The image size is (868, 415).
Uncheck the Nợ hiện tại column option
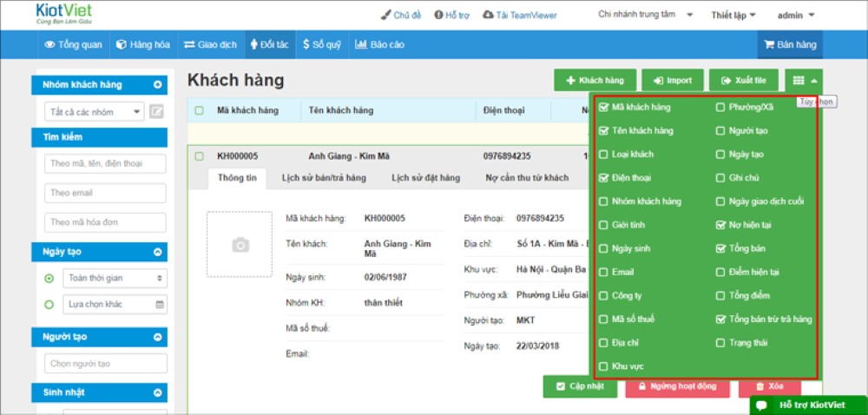pyautogui.click(x=720, y=225)
